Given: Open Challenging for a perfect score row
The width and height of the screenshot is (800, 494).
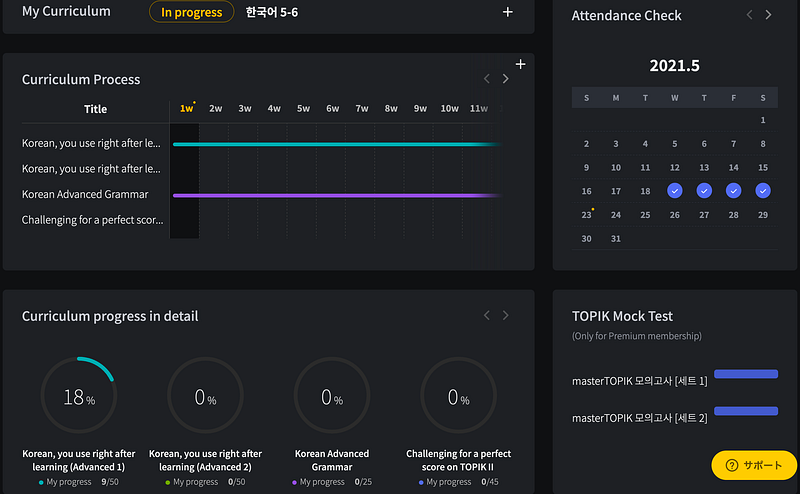Looking at the screenshot, I should coord(92,220).
